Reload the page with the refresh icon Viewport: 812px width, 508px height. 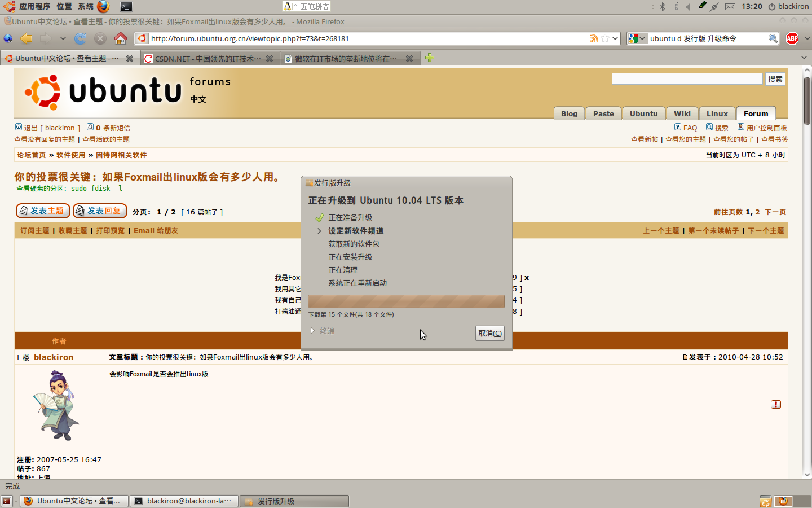click(x=81, y=38)
